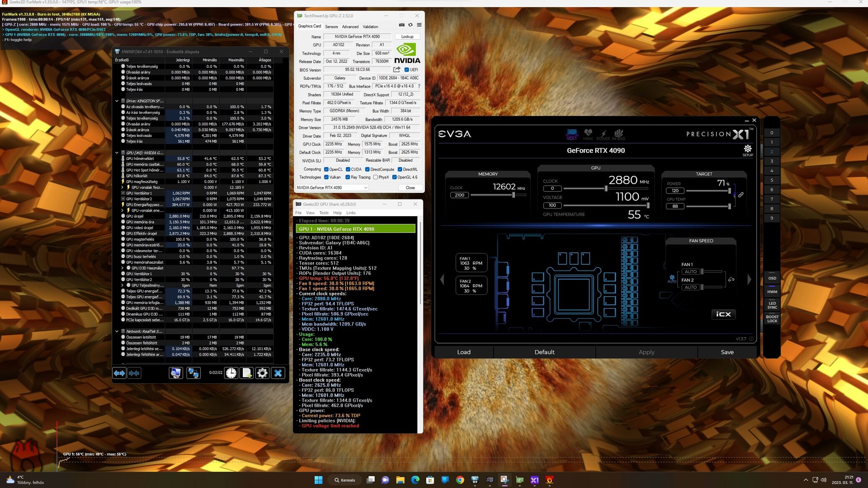
Task: Click the power and temp target link icon
Action: 741,195
